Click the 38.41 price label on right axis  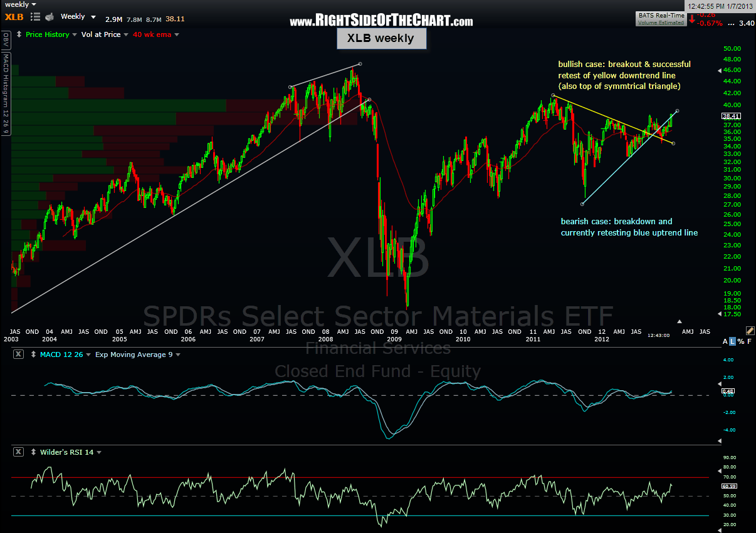[x=730, y=116]
